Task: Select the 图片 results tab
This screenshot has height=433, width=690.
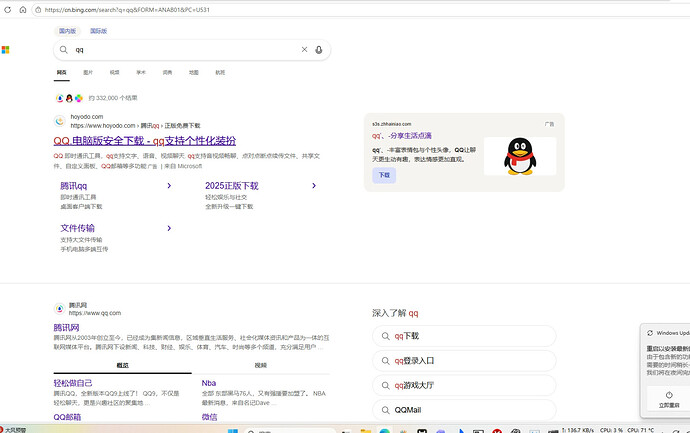Action: pyautogui.click(x=88, y=73)
